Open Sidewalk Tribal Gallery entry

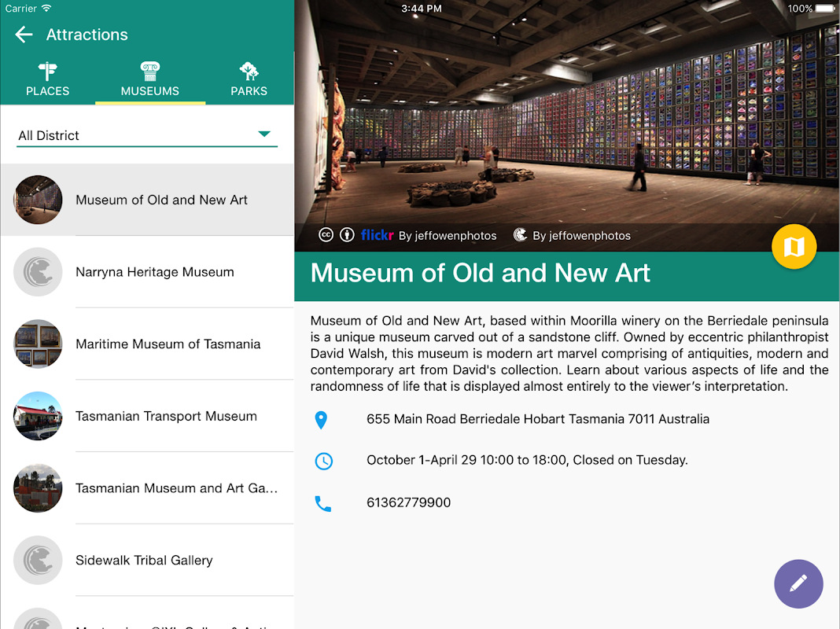[x=147, y=560]
